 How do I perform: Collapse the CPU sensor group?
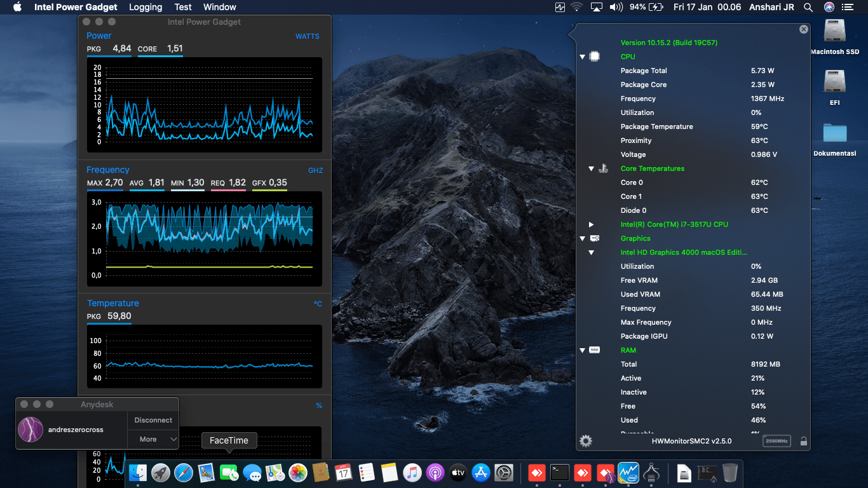tap(582, 57)
